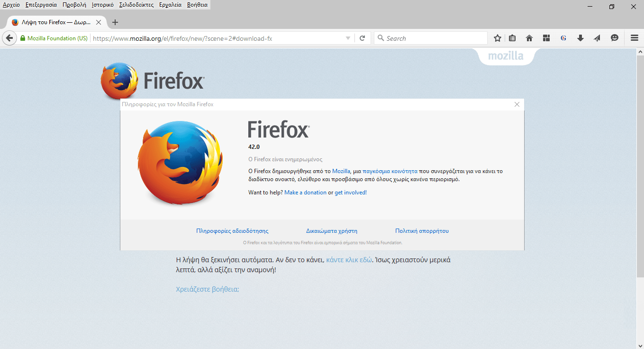Open the Downloads arrow panel
644x349 pixels.
coord(580,38)
